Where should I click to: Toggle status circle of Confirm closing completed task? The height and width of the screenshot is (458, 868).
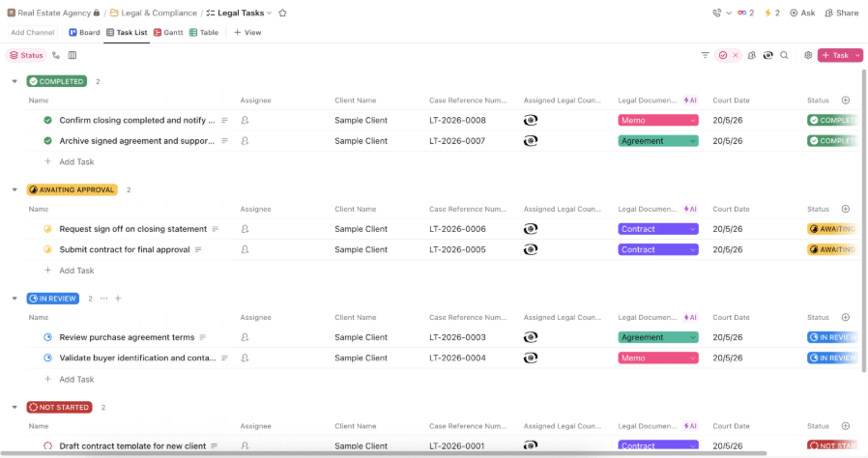[47, 120]
